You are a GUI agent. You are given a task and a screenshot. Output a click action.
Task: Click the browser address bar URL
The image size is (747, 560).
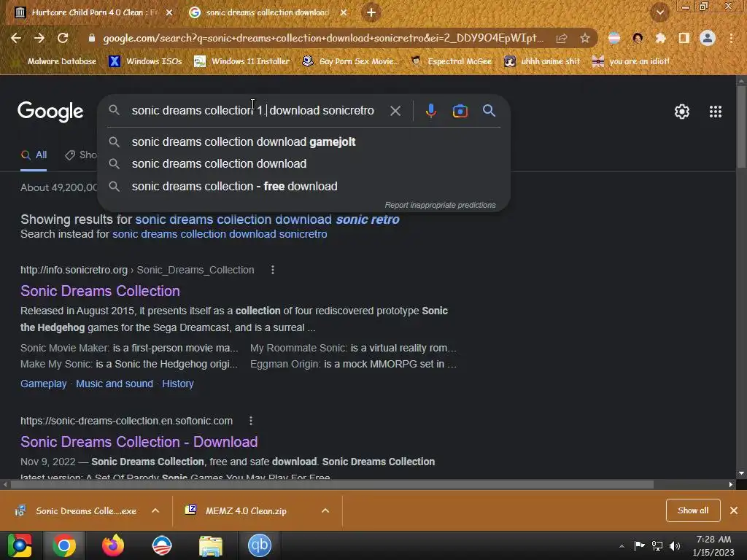pos(323,38)
